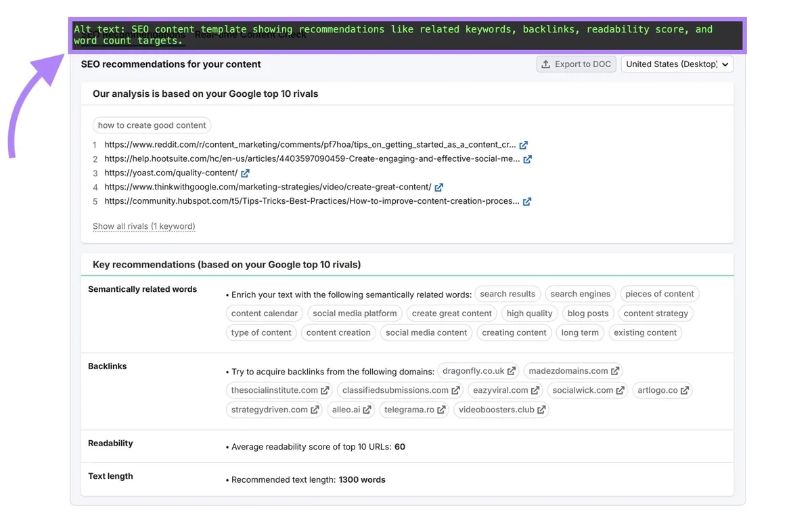This screenshot has height=520, width=812.
Task: Open classifiedsubmissions.com external link icon
Action: coord(456,391)
